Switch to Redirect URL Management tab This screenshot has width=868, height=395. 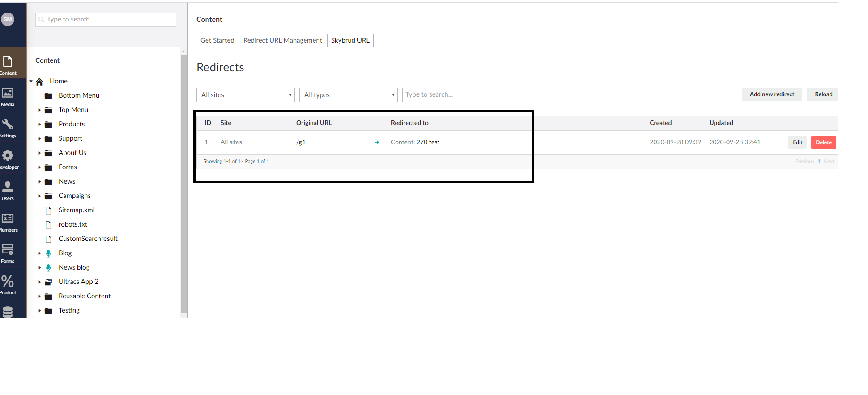283,40
